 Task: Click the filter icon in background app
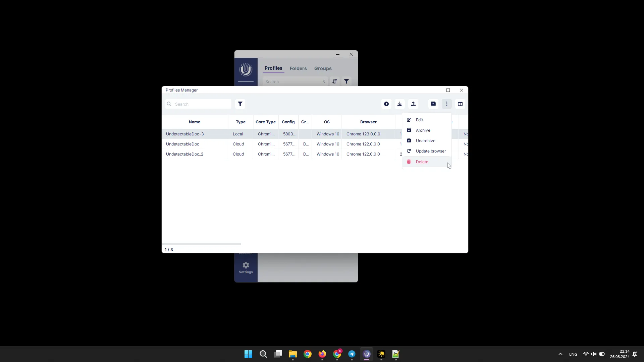[x=347, y=81]
